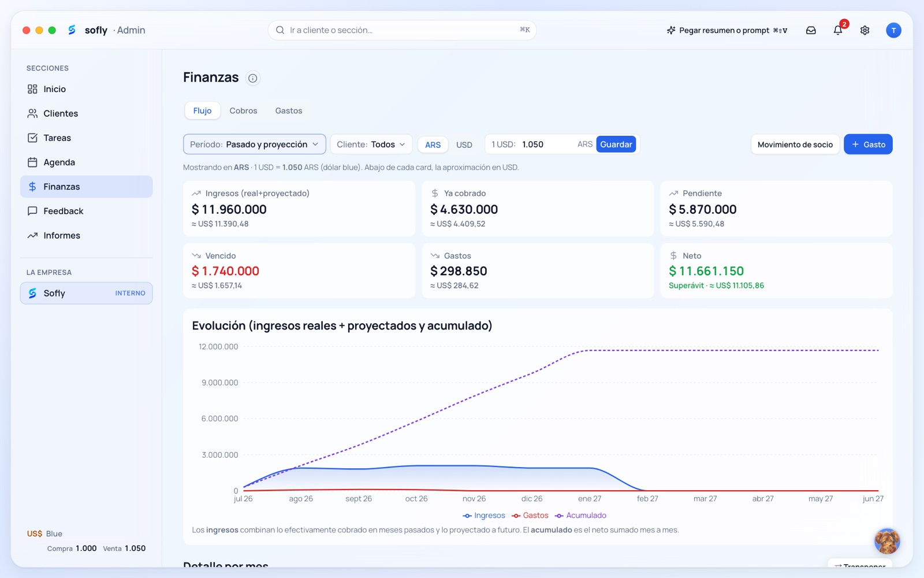Expand the Cliente Todos dropdown
The width and height of the screenshot is (924, 578).
click(371, 144)
